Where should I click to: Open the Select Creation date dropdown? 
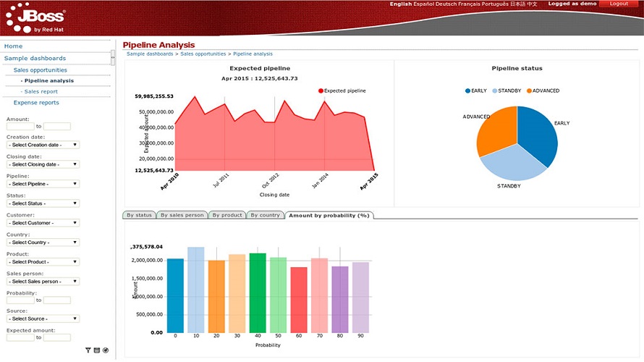click(43, 145)
